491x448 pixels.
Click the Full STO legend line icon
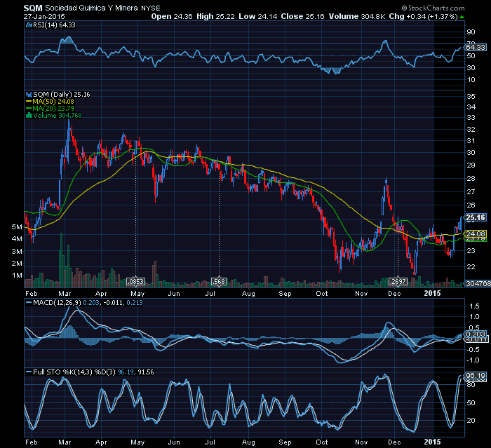tap(29, 372)
